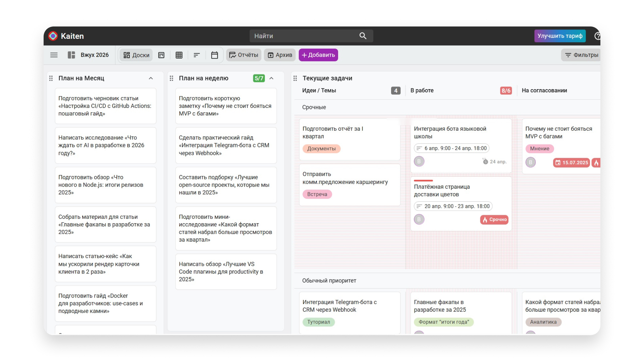This screenshot has width=644, height=362.
Task: Select the Доски view tab
Action: tap(136, 55)
